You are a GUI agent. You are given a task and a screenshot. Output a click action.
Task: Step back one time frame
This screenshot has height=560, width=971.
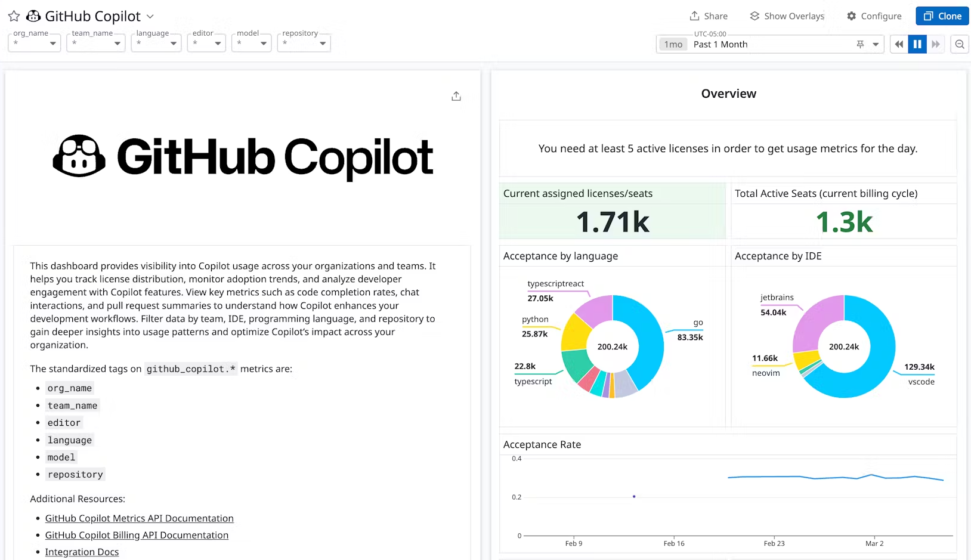[899, 44]
